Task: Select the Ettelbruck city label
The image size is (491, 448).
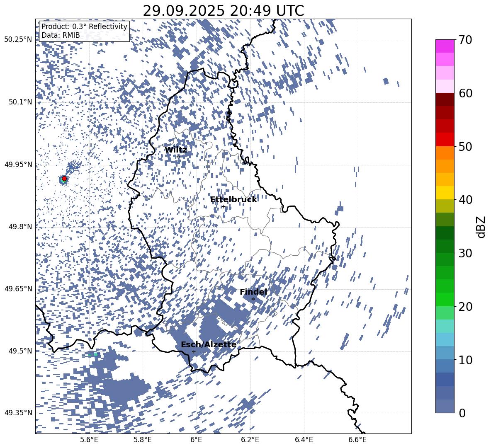Action: pyautogui.click(x=233, y=200)
